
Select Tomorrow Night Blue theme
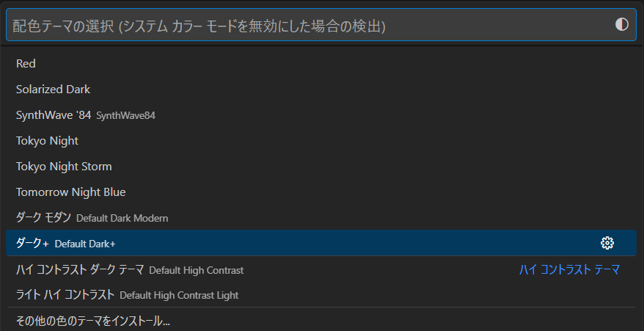70,192
